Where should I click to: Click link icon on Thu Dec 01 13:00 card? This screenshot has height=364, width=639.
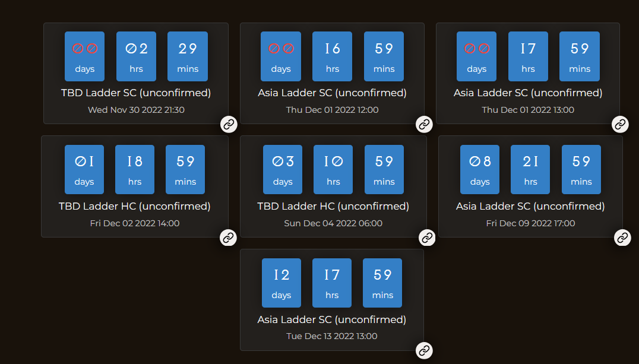click(x=620, y=124)
